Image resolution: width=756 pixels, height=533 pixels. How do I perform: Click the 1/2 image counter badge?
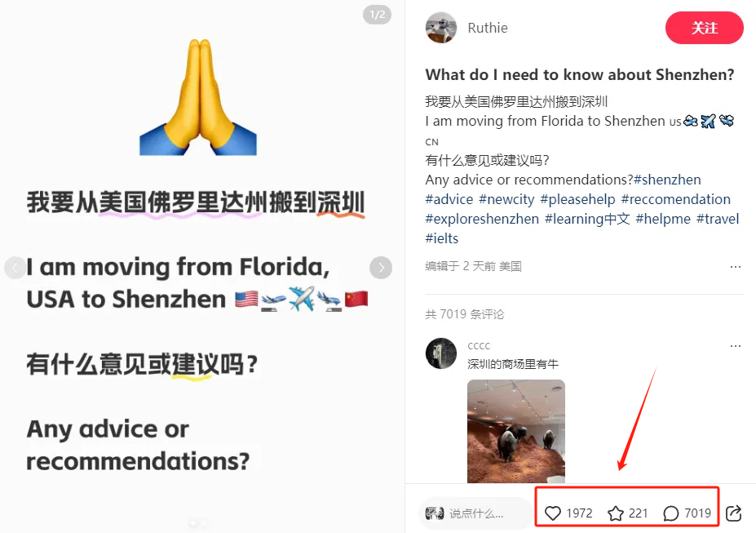pyautogui.click(x=377, y=15)
